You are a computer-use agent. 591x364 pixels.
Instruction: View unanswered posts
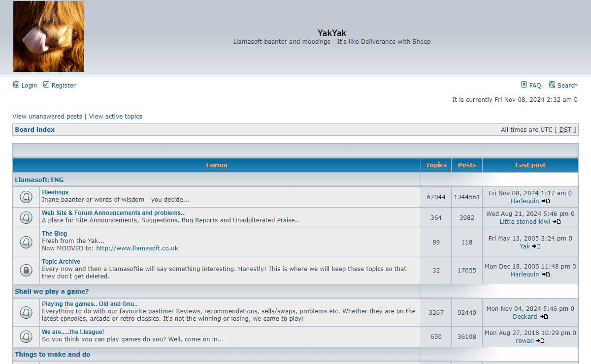[x=47, y=117]
